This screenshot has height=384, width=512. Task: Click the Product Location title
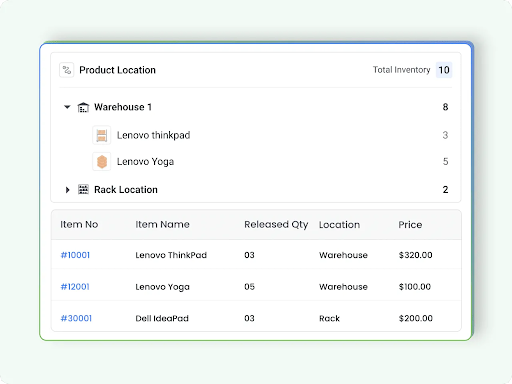tap(117, 70)
